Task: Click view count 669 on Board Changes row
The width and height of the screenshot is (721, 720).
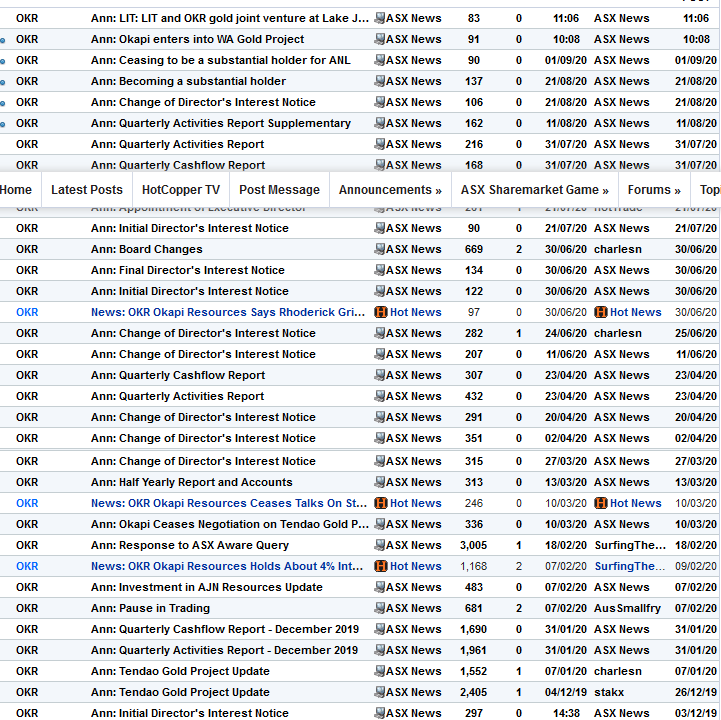Action: pos(474,249)
